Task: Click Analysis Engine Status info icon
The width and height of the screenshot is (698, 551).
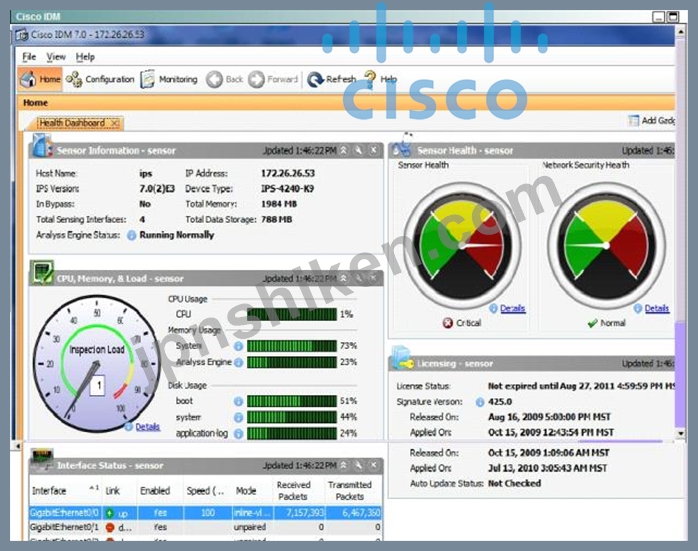Action: click(131, 235)
